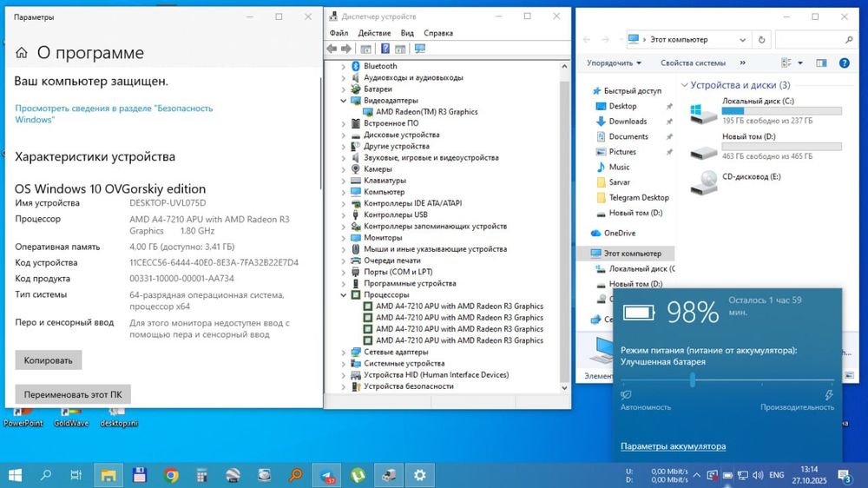868x488 pixels.
Task: Click the volume speaker icon in system tray
Action: click(x=758, y=475)
